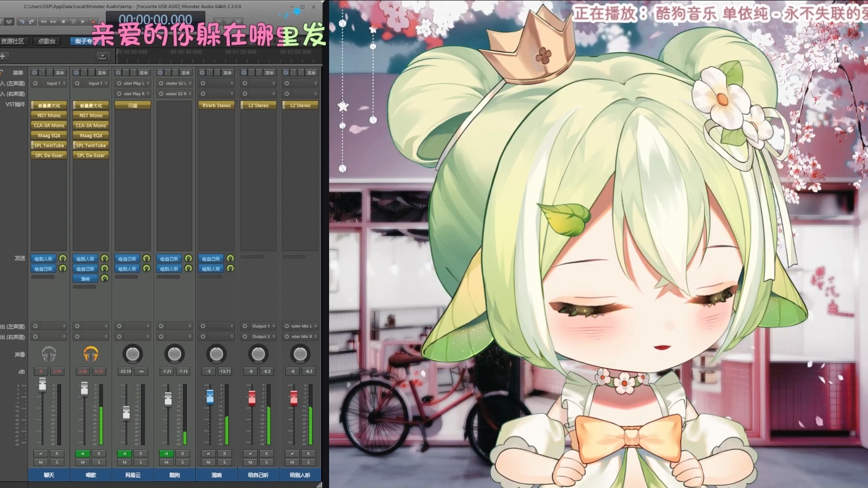868x488 pixels.
Task: Click the pan knob on the 网易云 channel
Action: 132,354
